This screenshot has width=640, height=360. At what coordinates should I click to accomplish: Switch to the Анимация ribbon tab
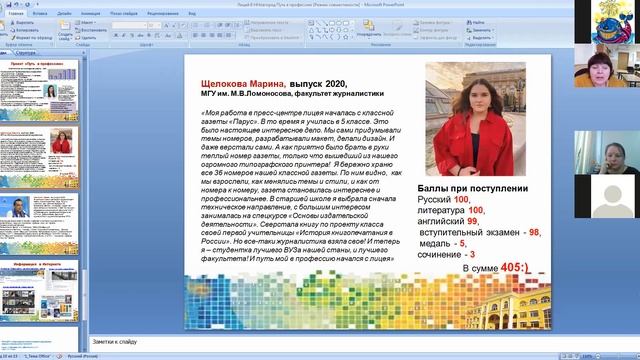click(x=91, y=13)
